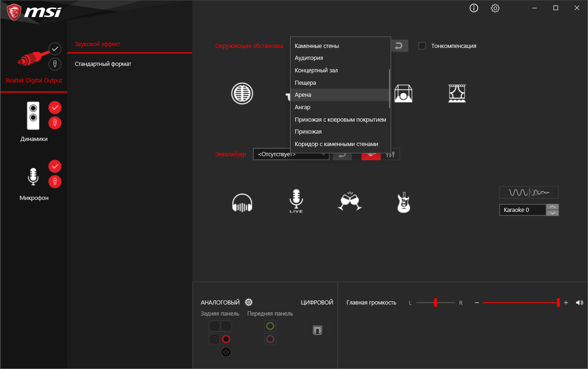588x369 pixels.
Task: Decrease volume with the minus icon
Action: [x=477, y=303]
